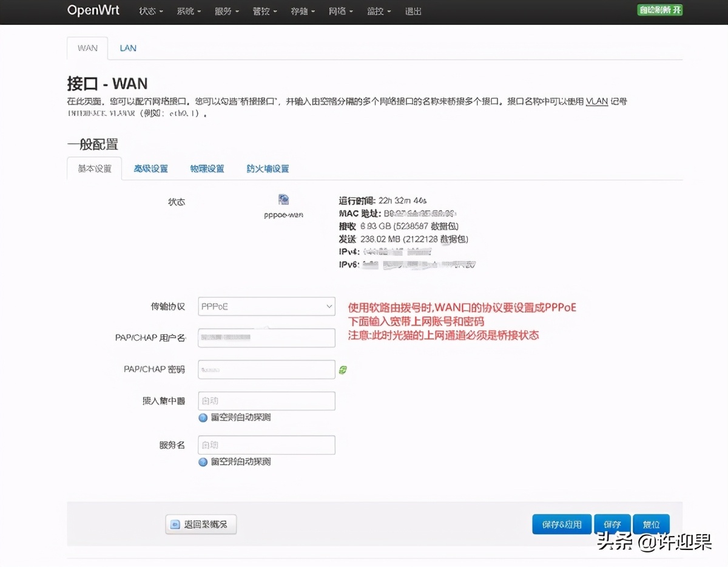Open the 传输协议 protocol dropdown showing PPPoE
The image size is (728, 567).
(266, 307)
